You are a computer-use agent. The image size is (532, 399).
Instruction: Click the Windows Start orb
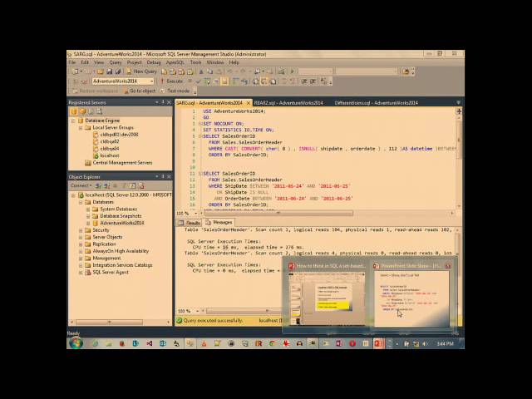[76, 343]
